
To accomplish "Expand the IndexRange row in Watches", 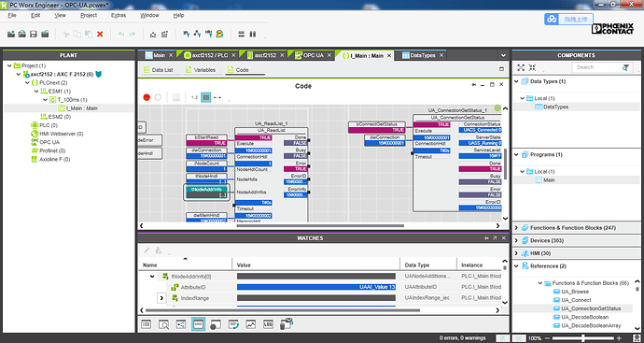I will coord(161,298).
